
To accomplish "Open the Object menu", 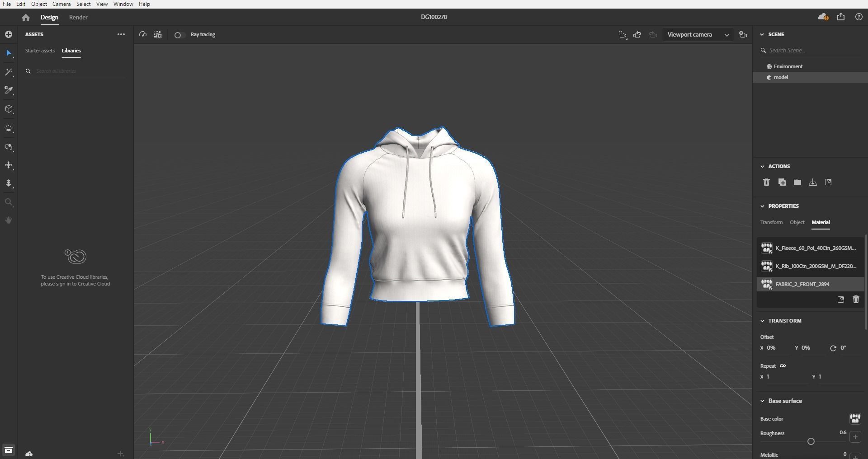I will [39, 4].
